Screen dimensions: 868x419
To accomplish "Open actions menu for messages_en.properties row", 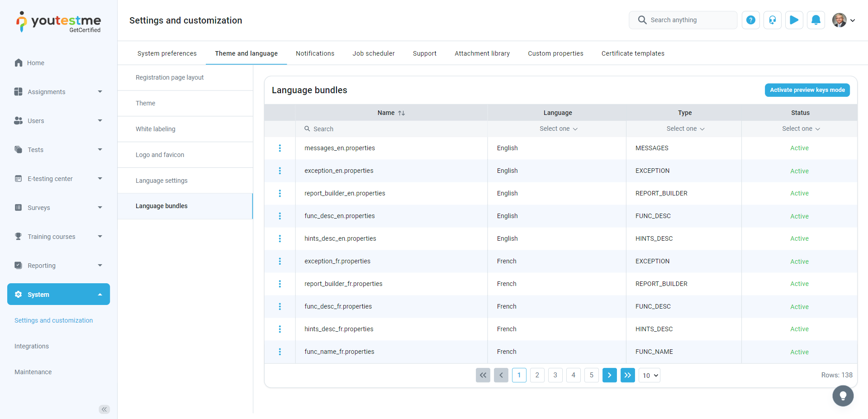I will [280, 148].
